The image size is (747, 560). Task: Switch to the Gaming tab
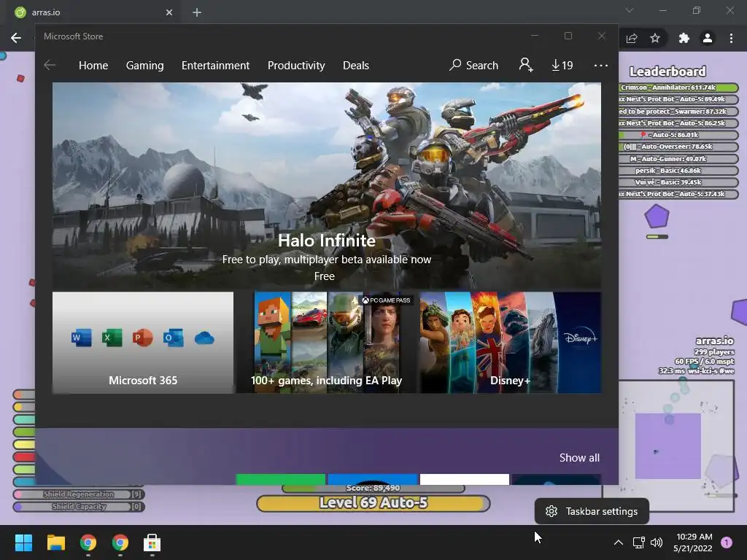click(145, 65)
